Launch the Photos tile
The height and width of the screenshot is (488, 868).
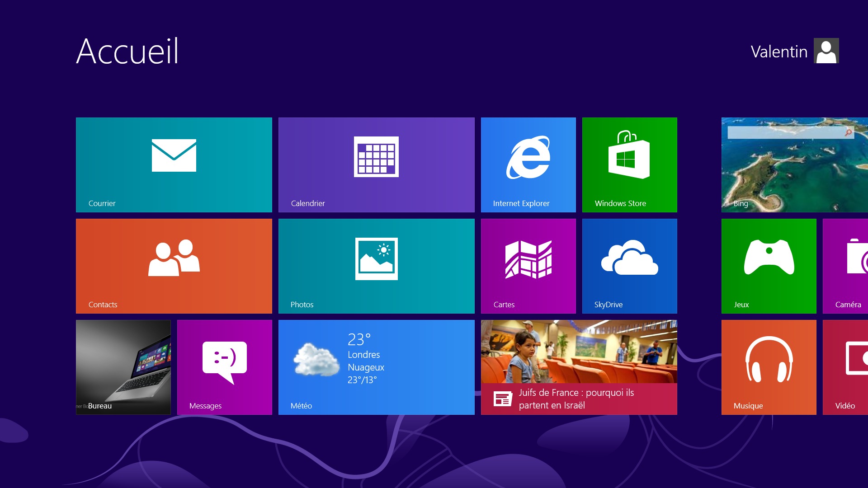coord(376,266)
